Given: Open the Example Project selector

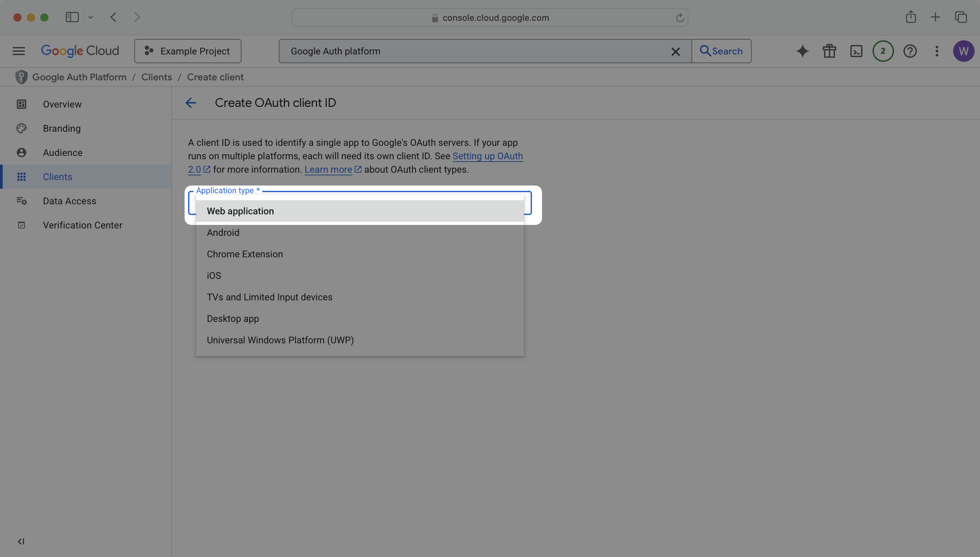Looking at the screenshot, I should click(x=187, y=51).
